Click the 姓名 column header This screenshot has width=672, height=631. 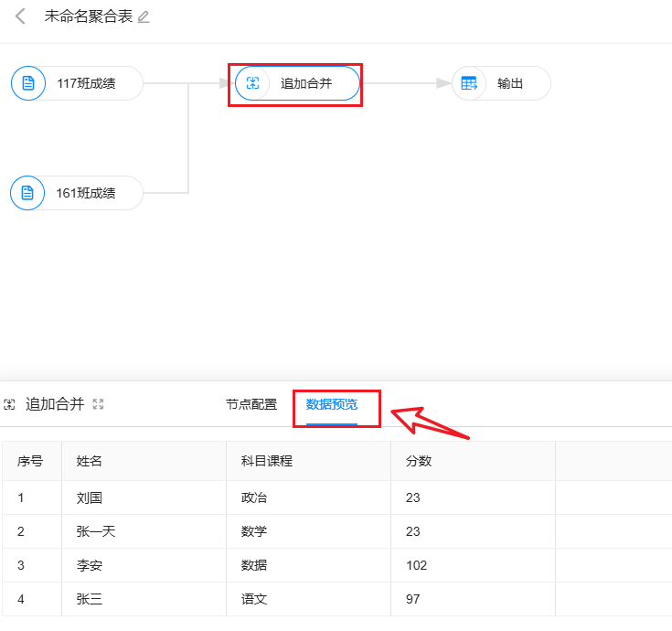[x=90, y=461]
